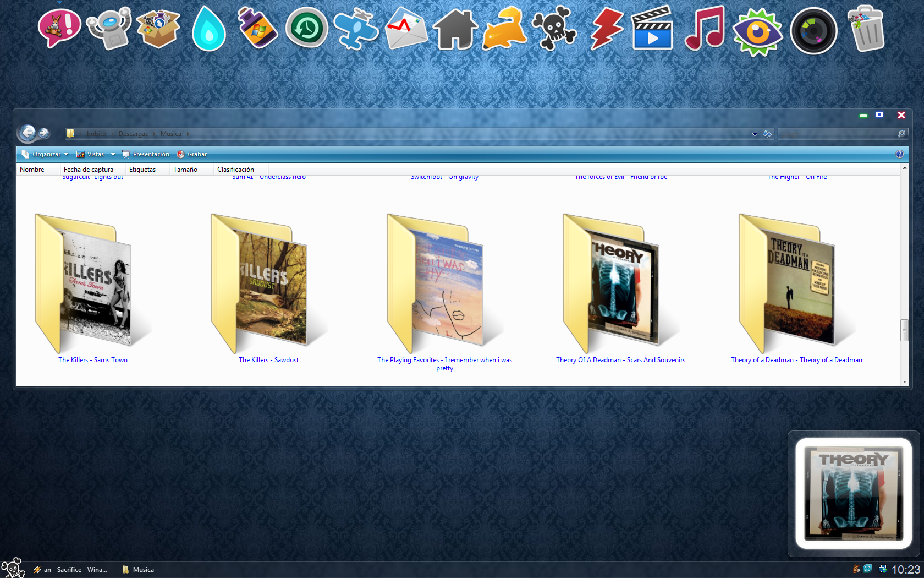The image size is (924, 578).
Task: Open the chevron after Descargas in breadcrumb
Action: [155, 134]
